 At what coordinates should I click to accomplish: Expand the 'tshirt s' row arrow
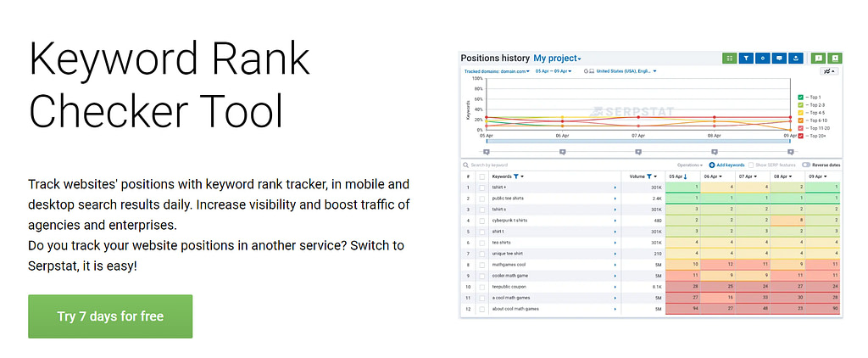tap(615, 210)
